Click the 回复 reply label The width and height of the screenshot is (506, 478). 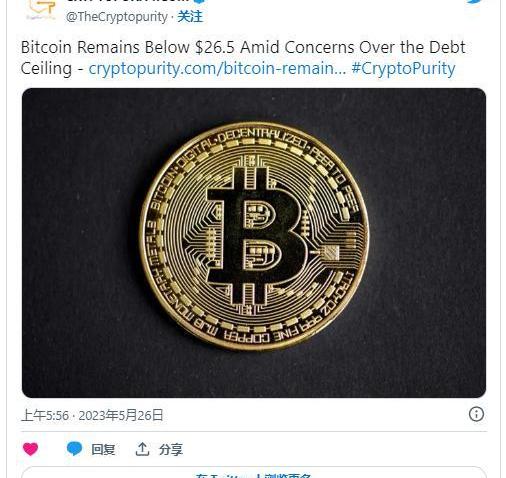point(103,449)
